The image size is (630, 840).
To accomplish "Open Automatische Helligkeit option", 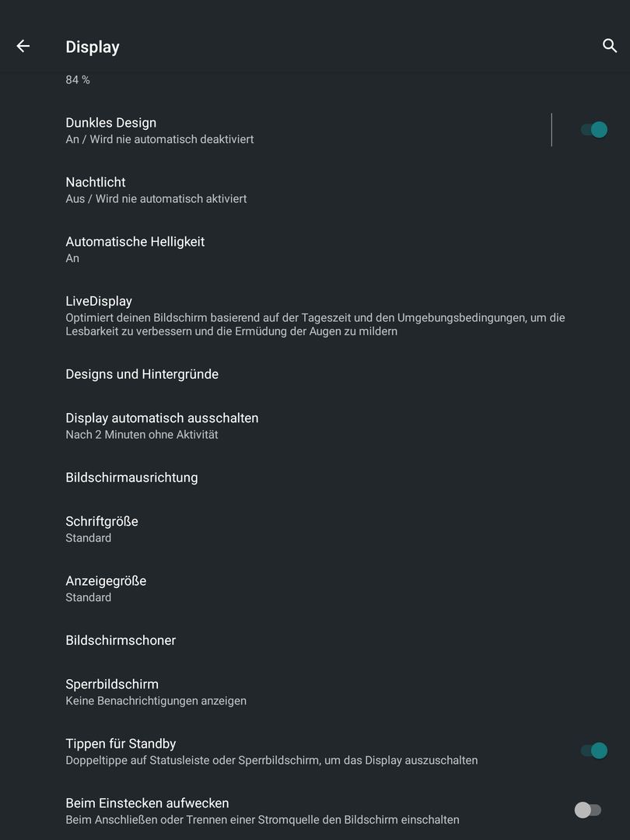I will (315, 249).
